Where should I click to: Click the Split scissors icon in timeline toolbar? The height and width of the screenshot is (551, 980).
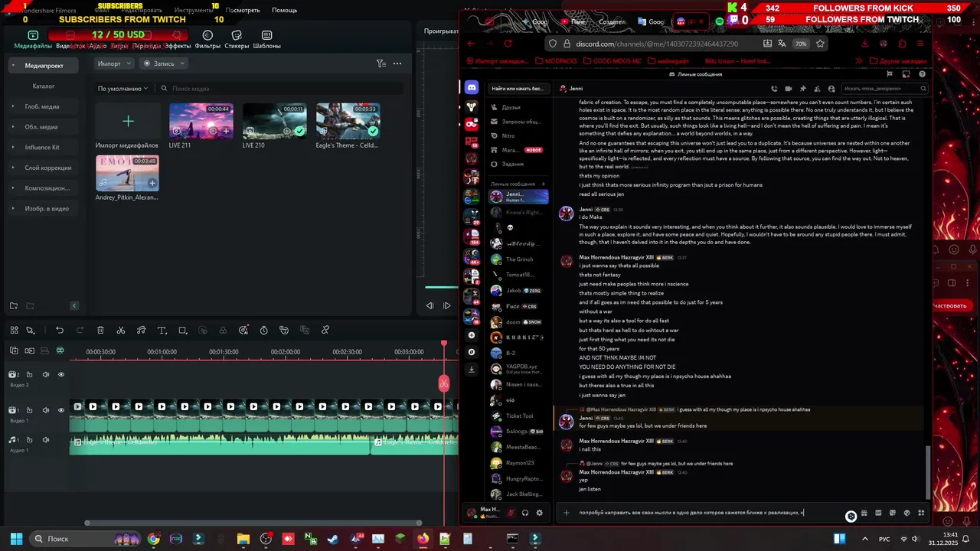click(x=121, y=330)
